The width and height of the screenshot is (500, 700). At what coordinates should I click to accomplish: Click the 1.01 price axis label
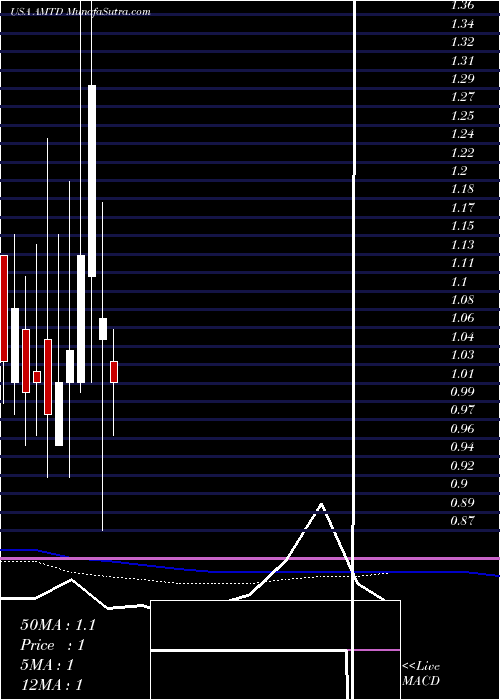coord(462,373)
